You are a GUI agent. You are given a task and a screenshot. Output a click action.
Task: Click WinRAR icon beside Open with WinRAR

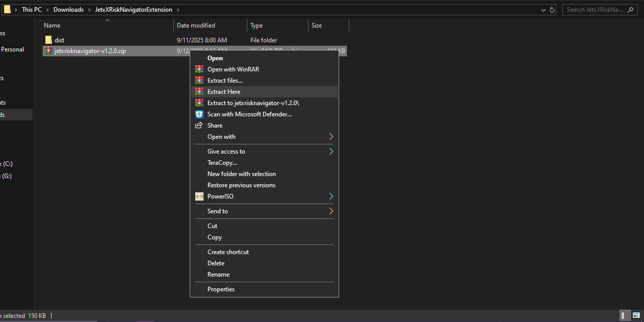point(199,69)
